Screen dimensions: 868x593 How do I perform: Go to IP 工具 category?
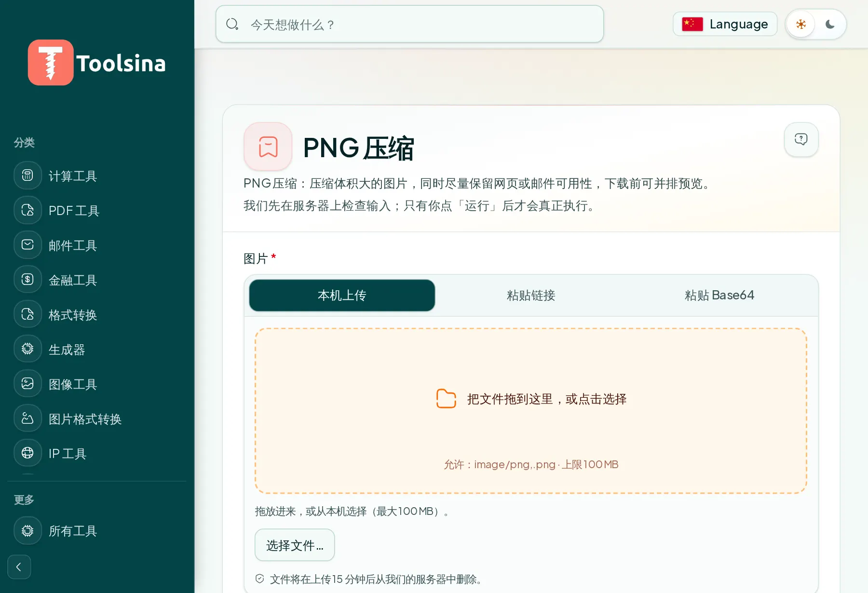pyautogui.click(x=68, y=454)
